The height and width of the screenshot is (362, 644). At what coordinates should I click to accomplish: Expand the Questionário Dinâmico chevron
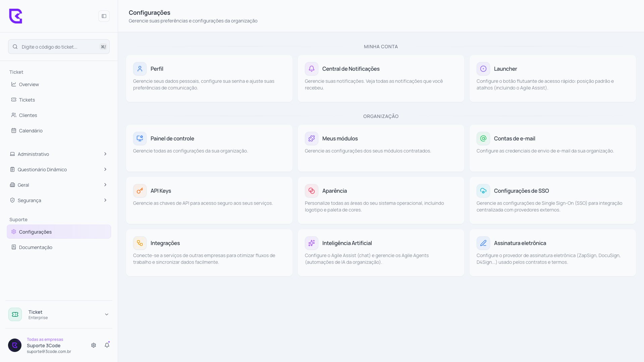tap(105, 169)
